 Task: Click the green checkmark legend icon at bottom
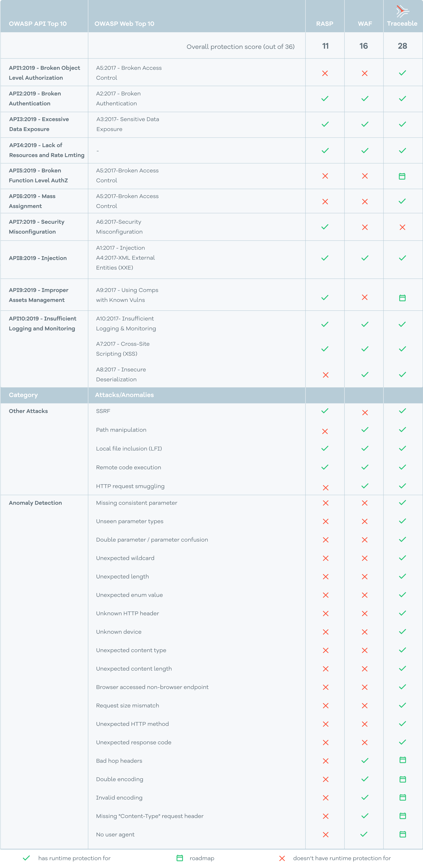tap(26, 858)
